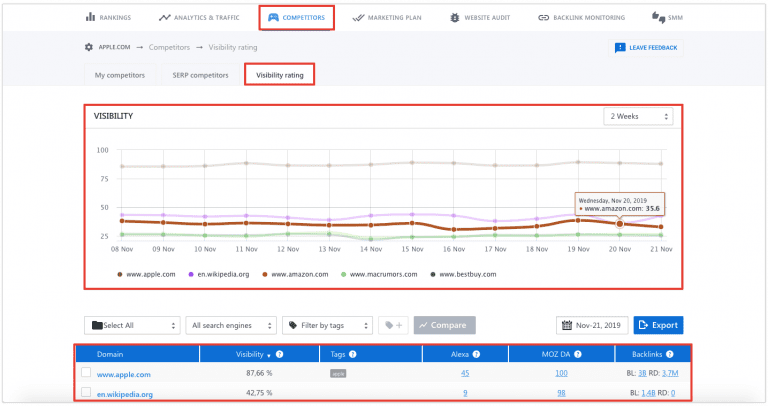Image resolution: width=768 pixels, height=406 pixels.
Task: Open Analytics & Traffic section
Action: pyautogui.click(x=199, y=18)
